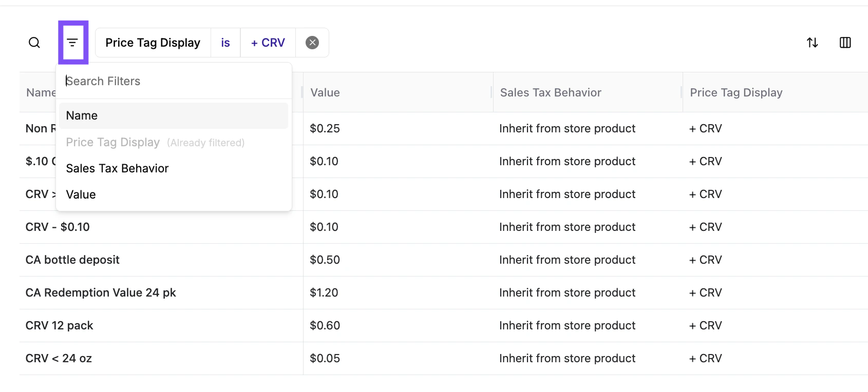Click the search magnifier icon

(x=34, y=43)
